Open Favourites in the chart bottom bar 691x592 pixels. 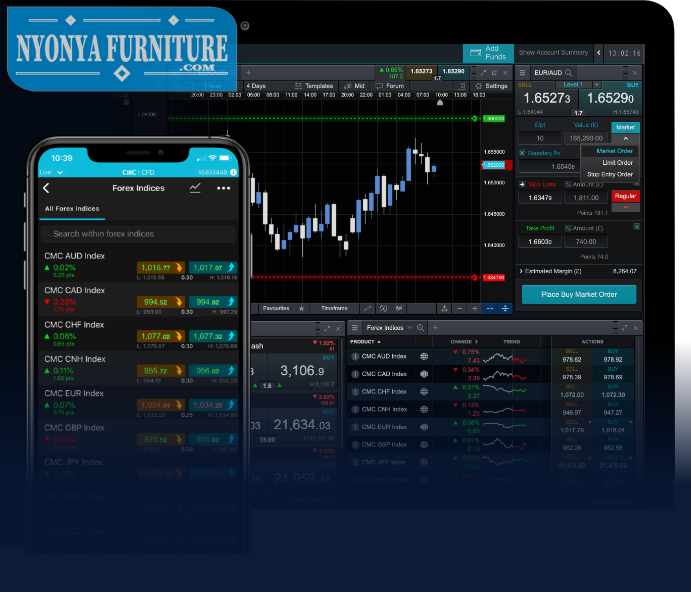click(x=276, y=309)
